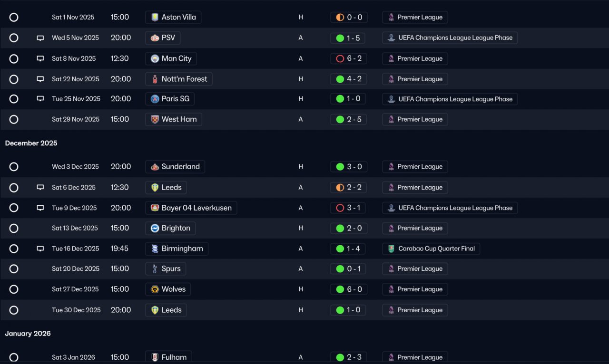Select the radio circle for Aston Villa match

click(14, 17)
